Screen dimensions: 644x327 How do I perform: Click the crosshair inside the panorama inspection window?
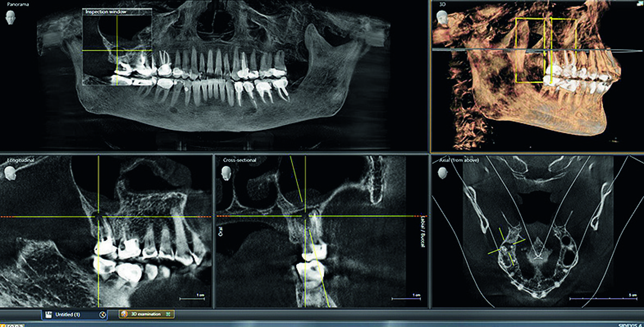(116, 51)
